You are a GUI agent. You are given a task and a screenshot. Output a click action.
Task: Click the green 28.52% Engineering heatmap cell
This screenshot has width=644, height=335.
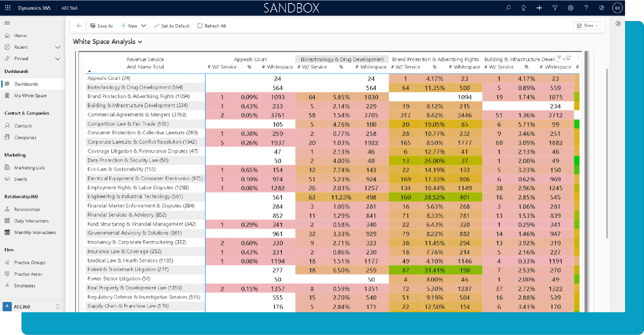click(x=435, y=197)
